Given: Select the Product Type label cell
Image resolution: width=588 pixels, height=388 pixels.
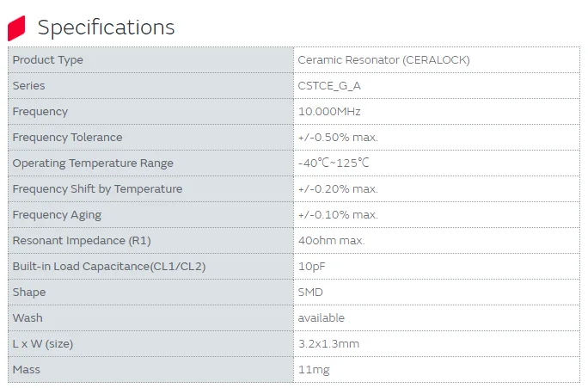Looking at the screenshot, I should (x=48, y=60).
